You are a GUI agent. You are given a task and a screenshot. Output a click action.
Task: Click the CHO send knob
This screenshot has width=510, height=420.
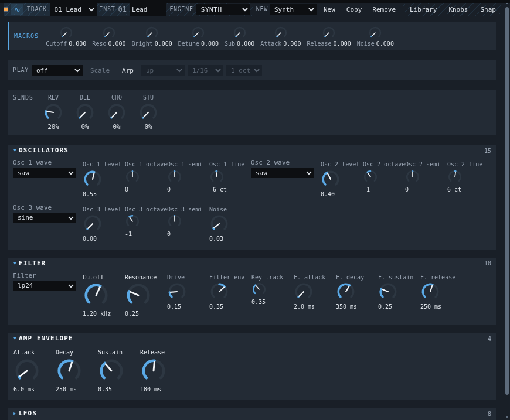pos(117,113)
